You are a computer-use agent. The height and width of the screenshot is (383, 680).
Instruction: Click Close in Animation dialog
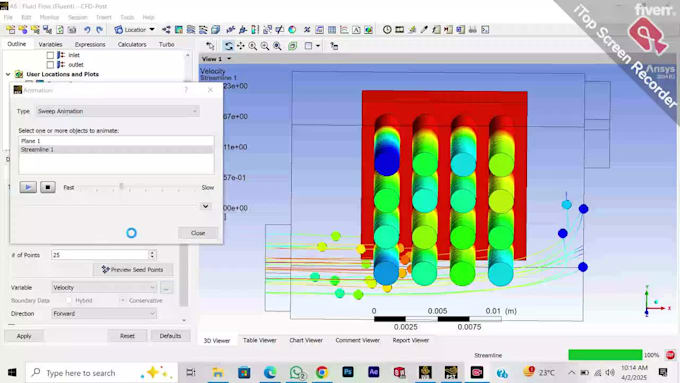198,233
